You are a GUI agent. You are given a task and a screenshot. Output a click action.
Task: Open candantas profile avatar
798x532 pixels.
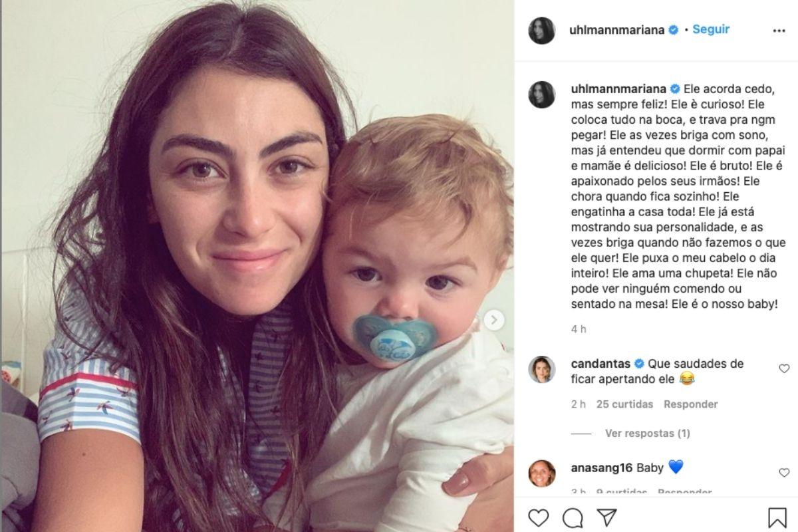click(541, 369)
